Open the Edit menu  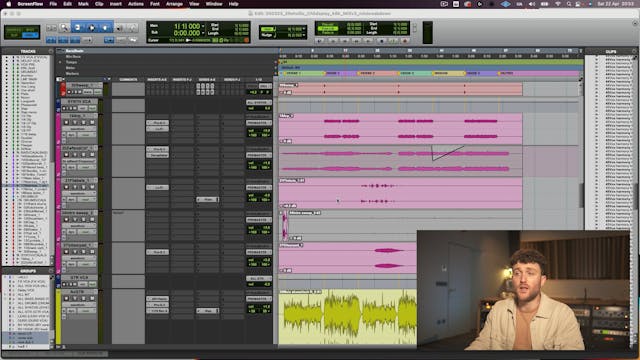click(x=67, y=4)
